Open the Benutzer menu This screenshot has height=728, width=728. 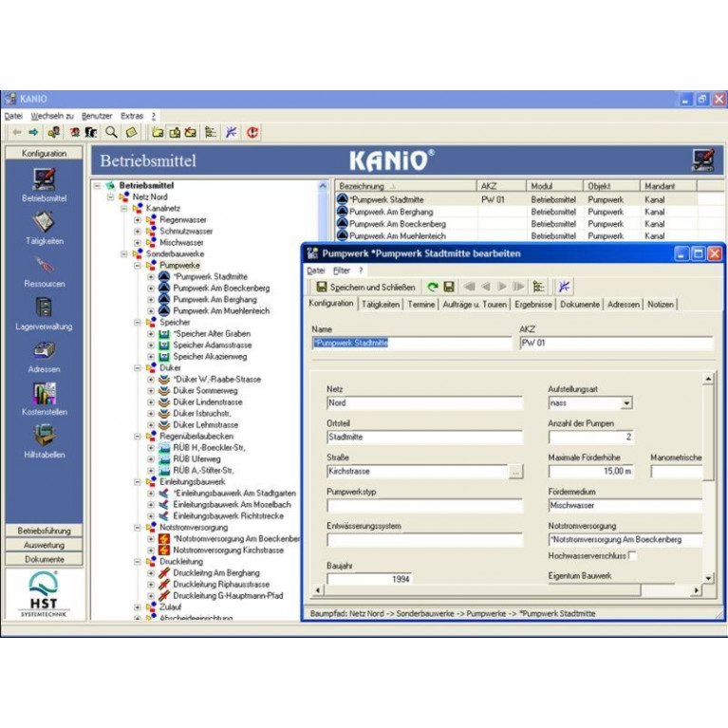pyautogui.click(x=97, y=116)
